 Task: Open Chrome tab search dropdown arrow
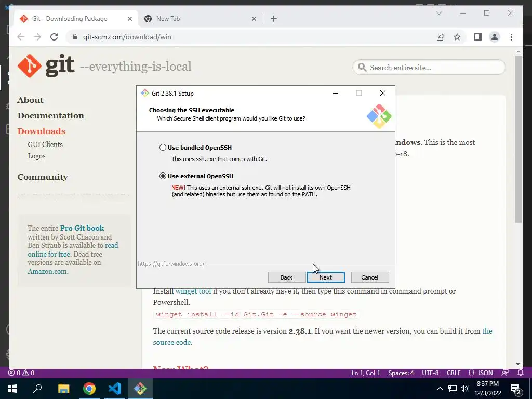click(438, 13)
